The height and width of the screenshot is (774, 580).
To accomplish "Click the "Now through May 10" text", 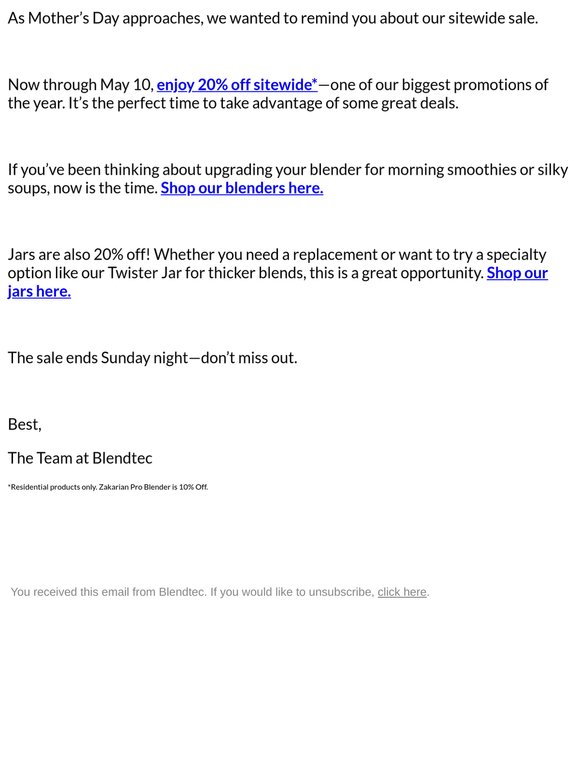I will [81, 85].
